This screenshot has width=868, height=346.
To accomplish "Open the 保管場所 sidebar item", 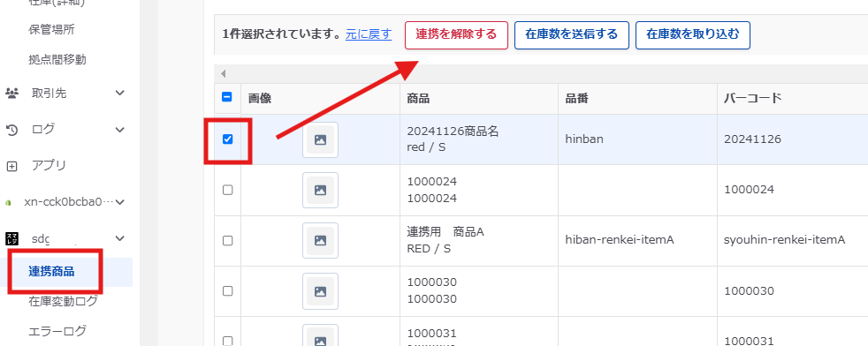I will tap(51, 30).
